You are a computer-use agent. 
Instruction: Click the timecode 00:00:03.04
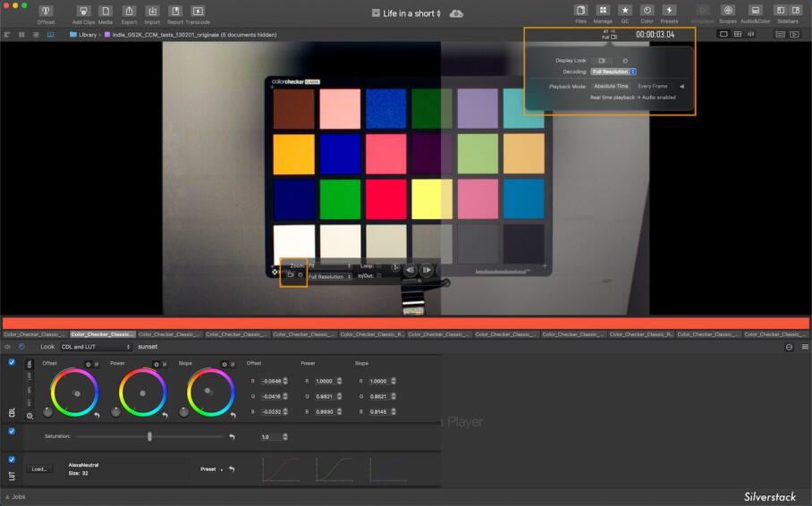click(x=656, y=34)
